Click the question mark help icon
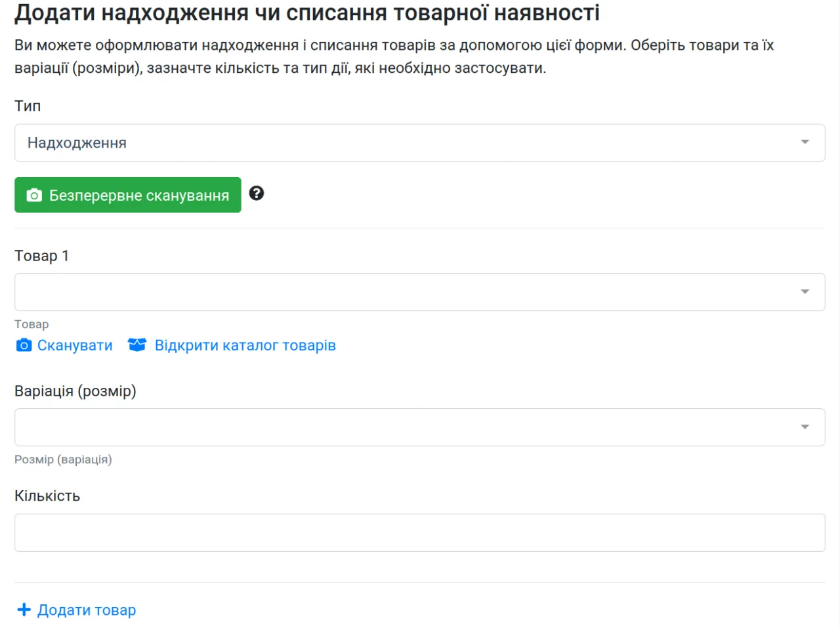840x626 pixels. click(x=257, y=193)
